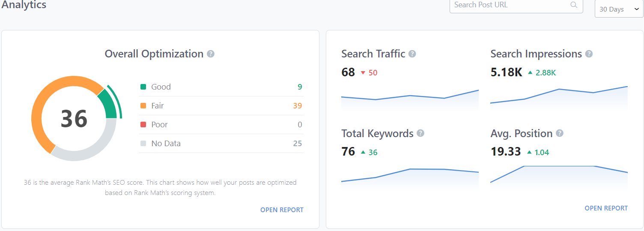
Task: Click the Search Traffic help icon
Action: 412,54
